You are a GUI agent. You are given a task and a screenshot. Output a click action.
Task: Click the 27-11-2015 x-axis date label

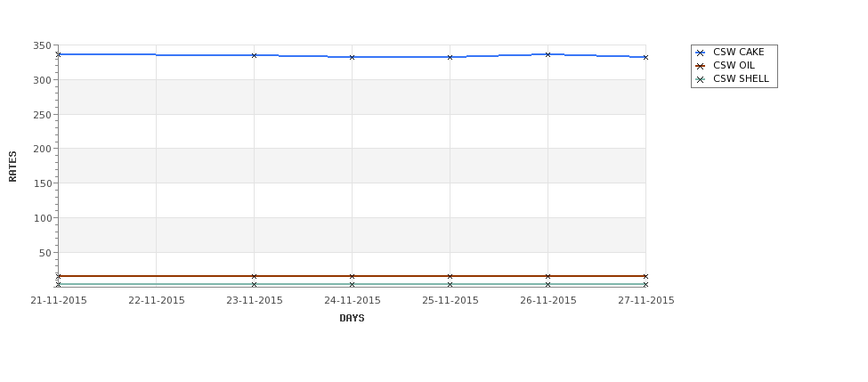click(x=646, y=301)
